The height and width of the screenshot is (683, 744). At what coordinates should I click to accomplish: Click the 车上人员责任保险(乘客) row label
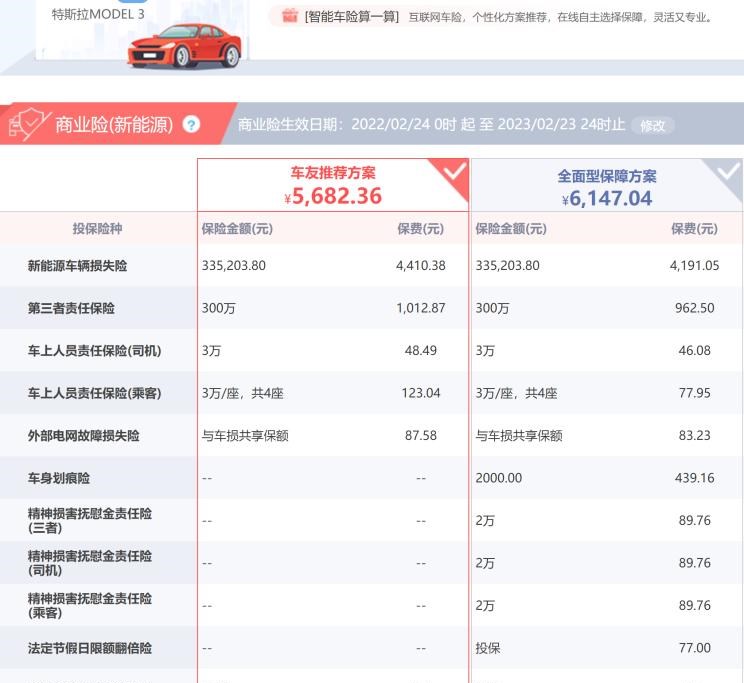click(x=94, y=393)
